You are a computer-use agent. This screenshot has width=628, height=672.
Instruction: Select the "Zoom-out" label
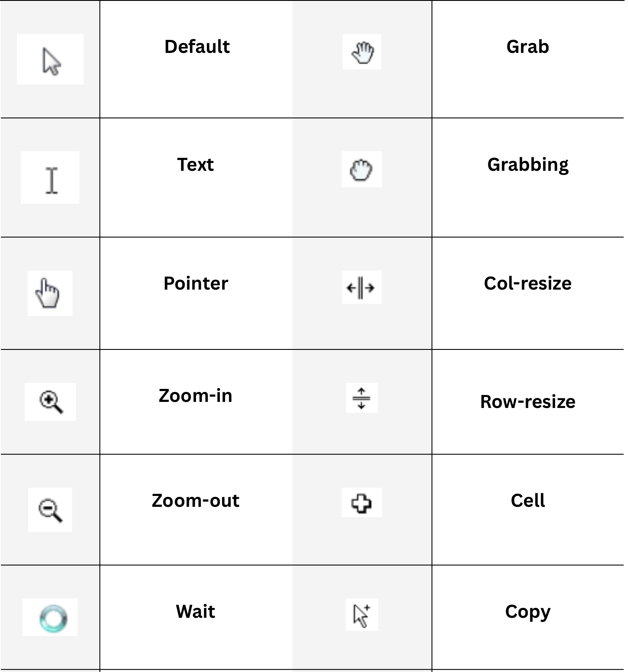(196, 501)
